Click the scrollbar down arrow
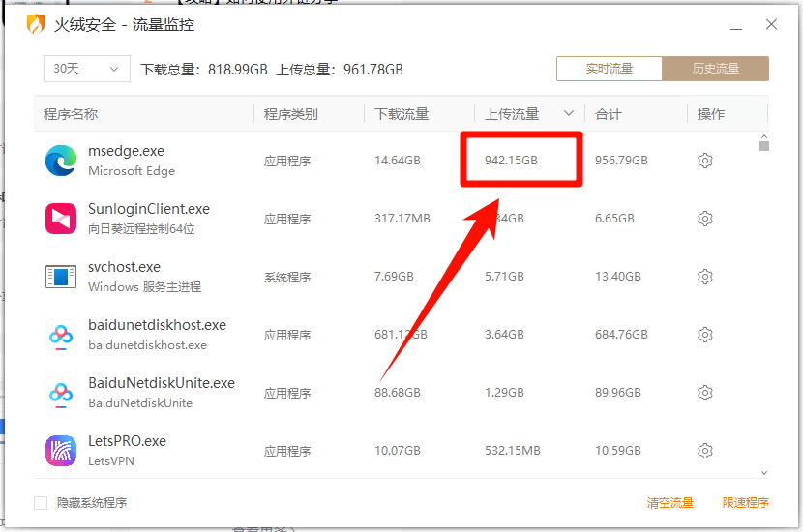803x532 pixels. 764,473
